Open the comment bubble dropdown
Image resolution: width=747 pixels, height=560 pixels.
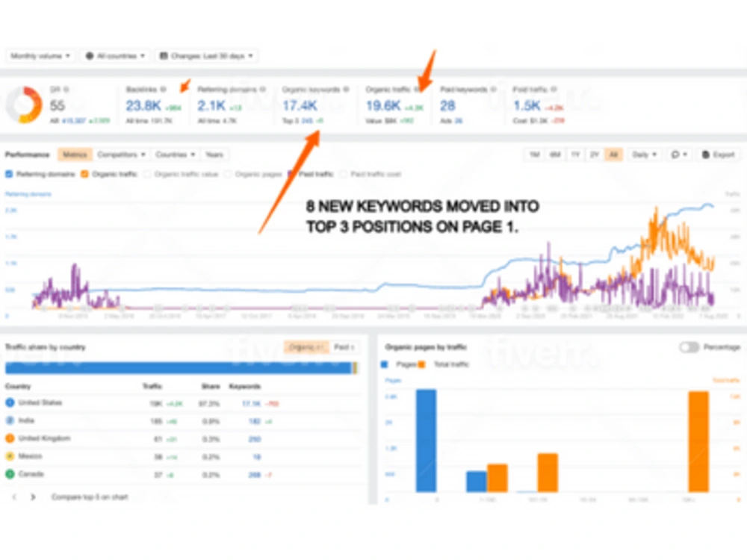(x=679, y=155)
